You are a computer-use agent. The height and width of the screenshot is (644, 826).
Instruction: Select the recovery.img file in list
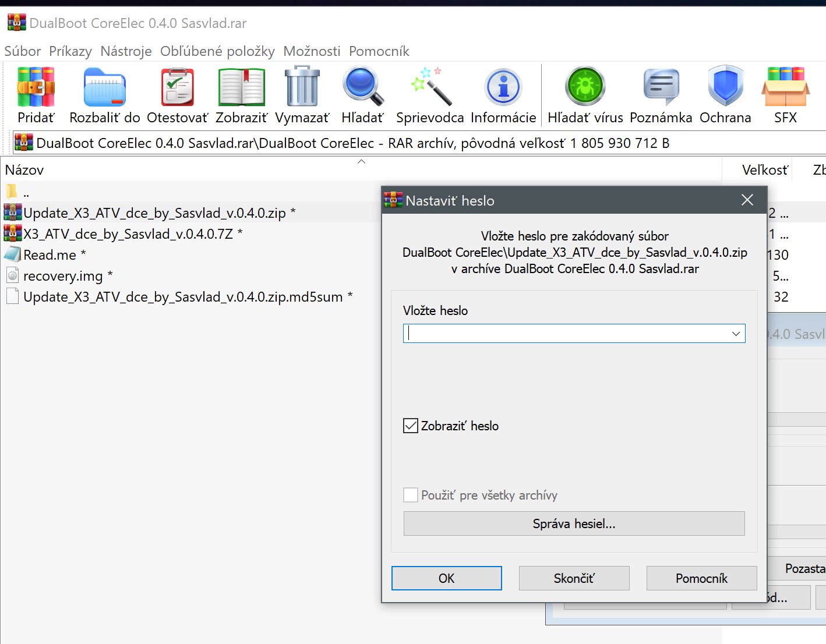(63, 276)
